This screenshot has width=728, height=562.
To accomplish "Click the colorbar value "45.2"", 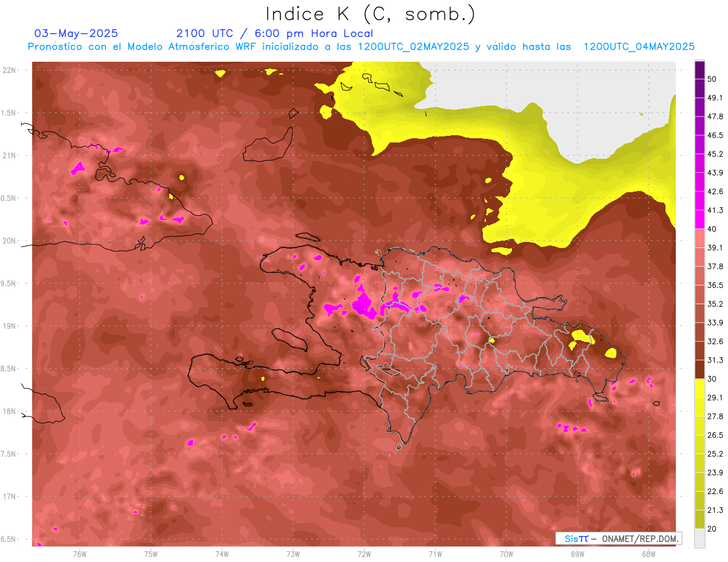I will pyautogui.click(x=715, y=154).
